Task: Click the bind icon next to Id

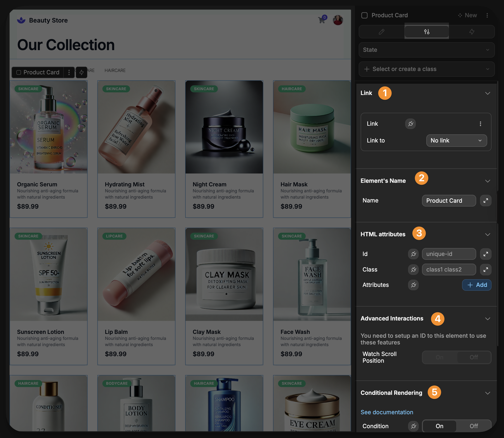Action: [413, 254]
